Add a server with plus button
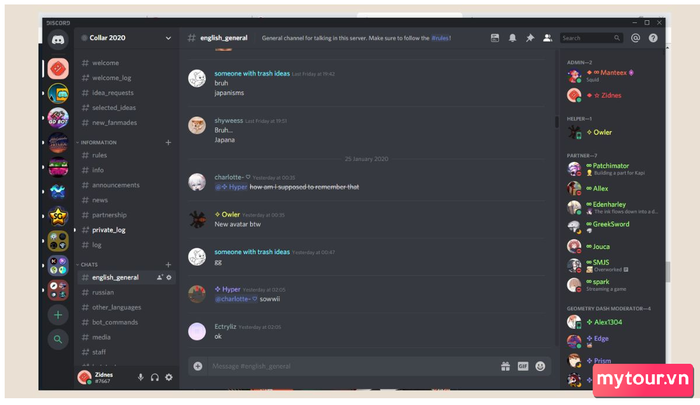700x405 pixels. pyautogui.click(x=58, y=315)
